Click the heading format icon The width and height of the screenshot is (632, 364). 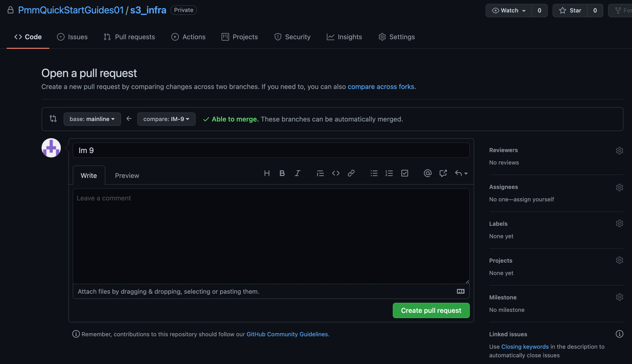[x=266, y=173]
